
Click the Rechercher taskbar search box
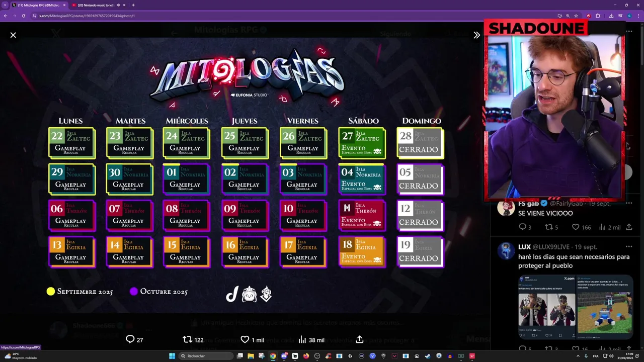pos(205,356)
